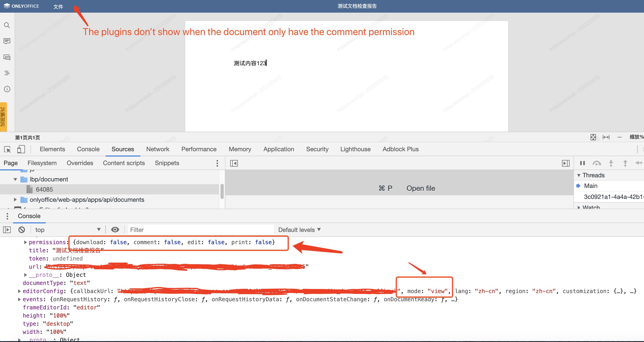Select the inspect element cursor in DevTools
Image resolution: width=644 pixels, height=342 pixels.
click(x=7, y=149)
